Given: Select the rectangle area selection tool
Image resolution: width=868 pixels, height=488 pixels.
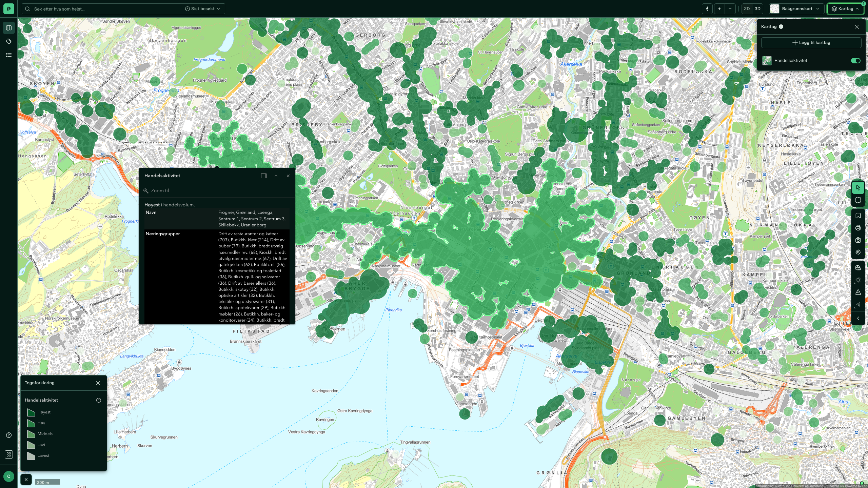Looking at the screenshot, I should 858,200.
